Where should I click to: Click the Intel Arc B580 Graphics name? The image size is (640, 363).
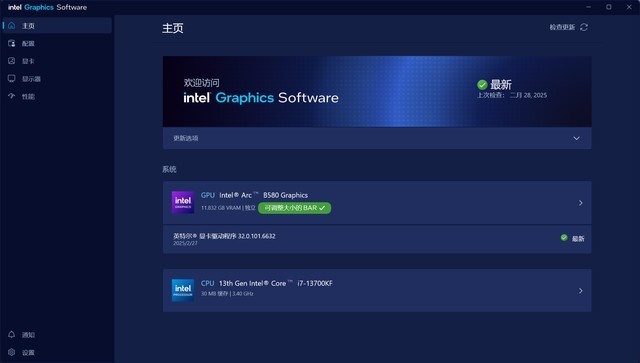[263, 195]
